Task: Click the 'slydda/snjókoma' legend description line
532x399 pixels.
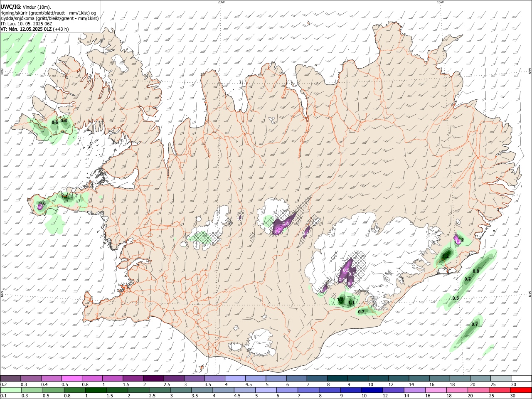Action: coord(49,18)
